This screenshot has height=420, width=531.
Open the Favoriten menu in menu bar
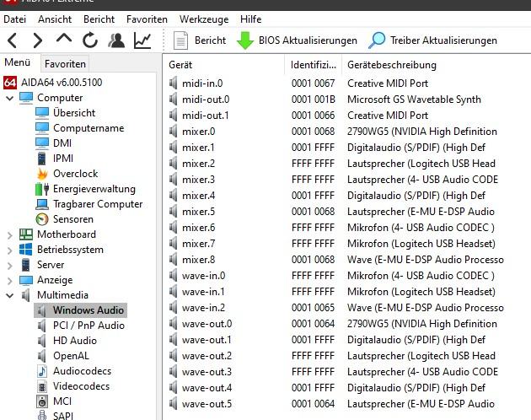pos(147,19)
